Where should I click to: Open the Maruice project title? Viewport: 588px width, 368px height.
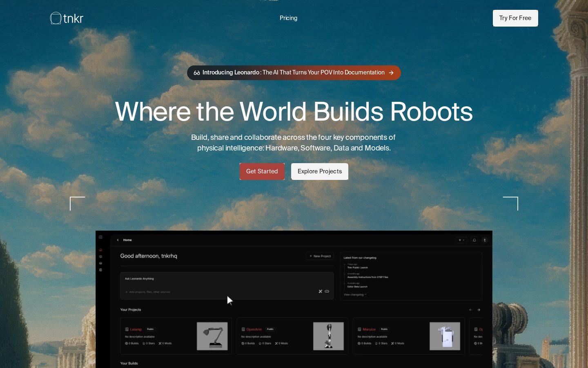pyautogui.click(x=369, y=329)
